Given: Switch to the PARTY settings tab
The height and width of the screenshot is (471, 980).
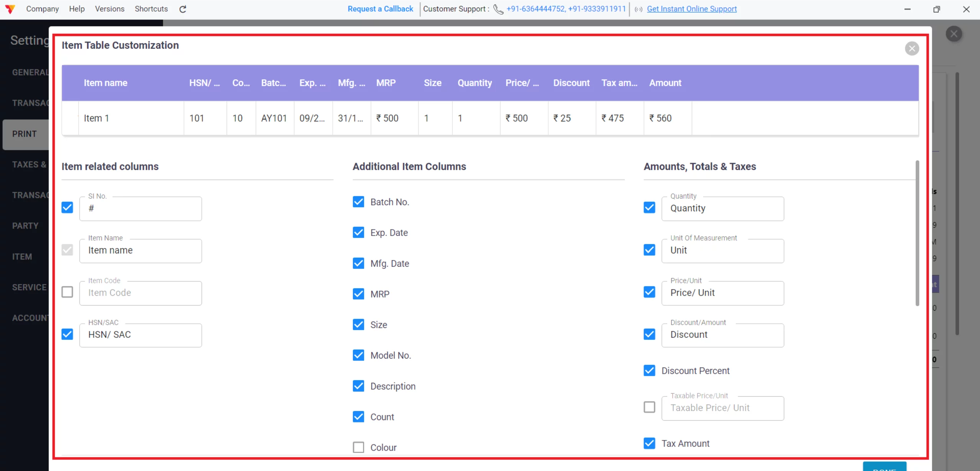Looking at the screenshot, I should click(x=25, y=226).
